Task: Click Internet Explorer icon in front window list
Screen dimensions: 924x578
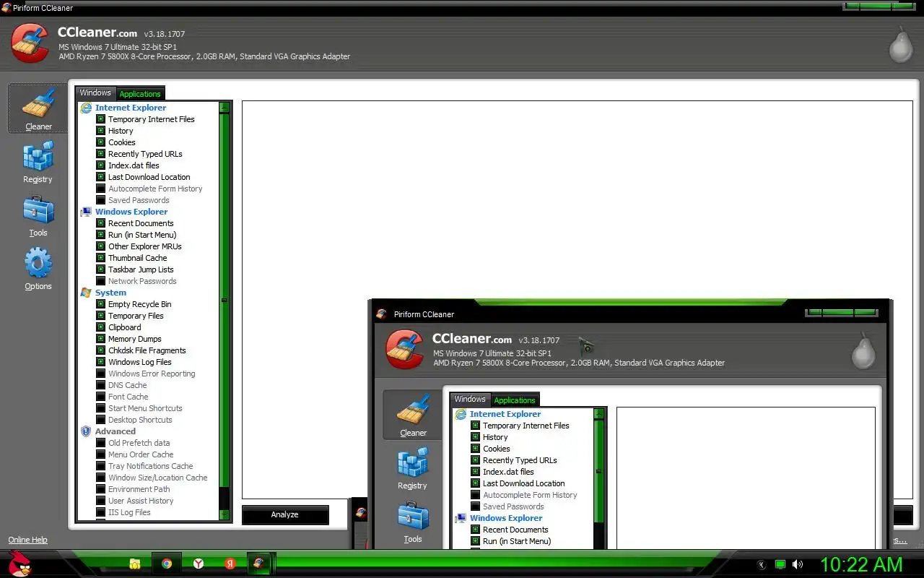Action: 461,414
